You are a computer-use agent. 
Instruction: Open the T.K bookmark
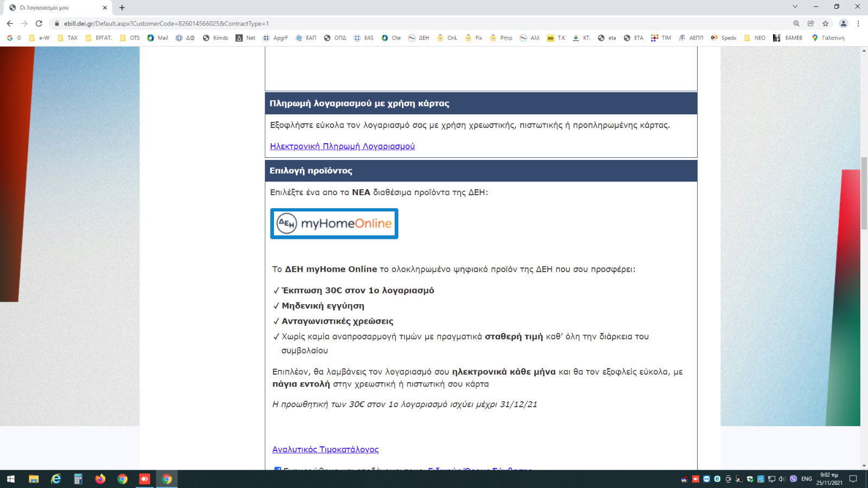pos(557,38)
